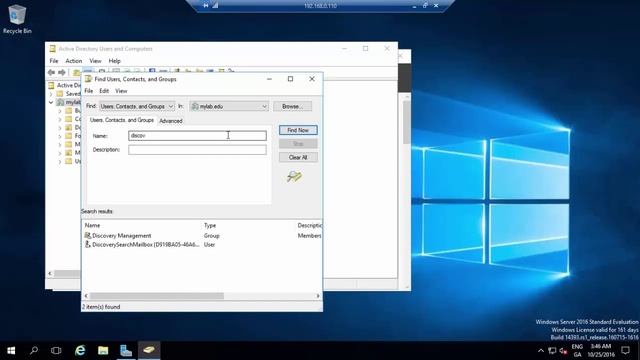
Task: Select Active Directory Users and Computers taskbar icon
Action: point(149,350)
